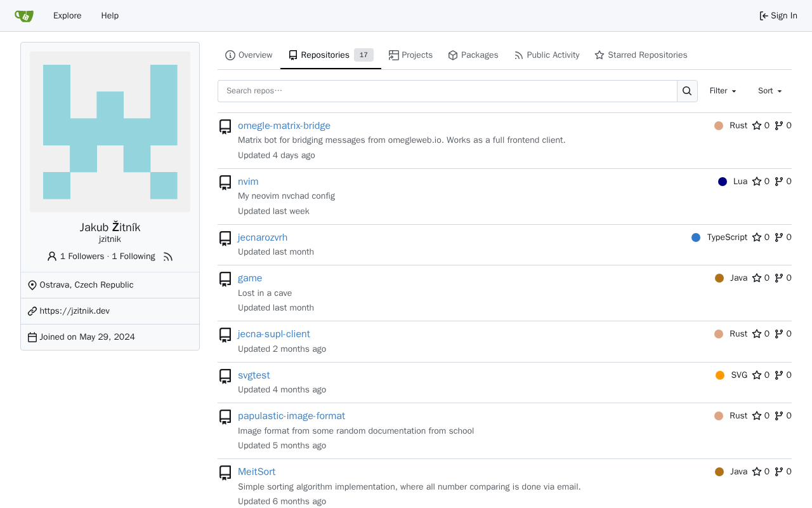Open the jecna-supl-client repository link
Viewport: 812px width, 508px height.
point(274,334)
